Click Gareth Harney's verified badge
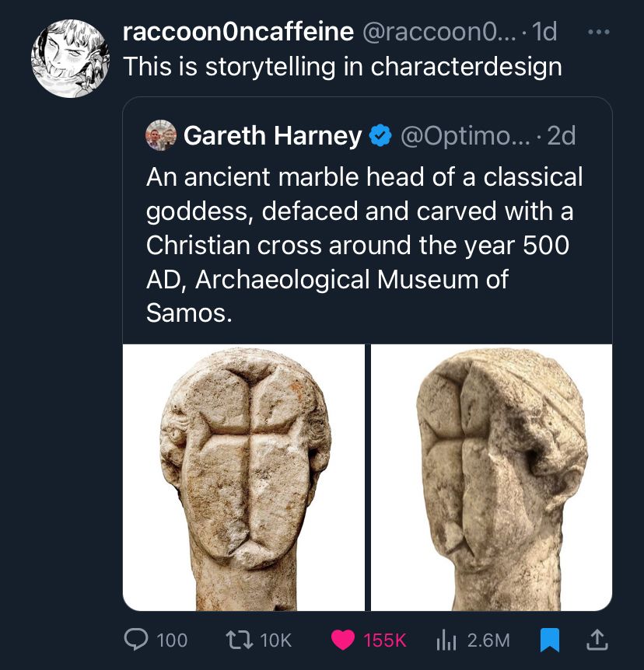644x670 pixels. tap(380, 134)
